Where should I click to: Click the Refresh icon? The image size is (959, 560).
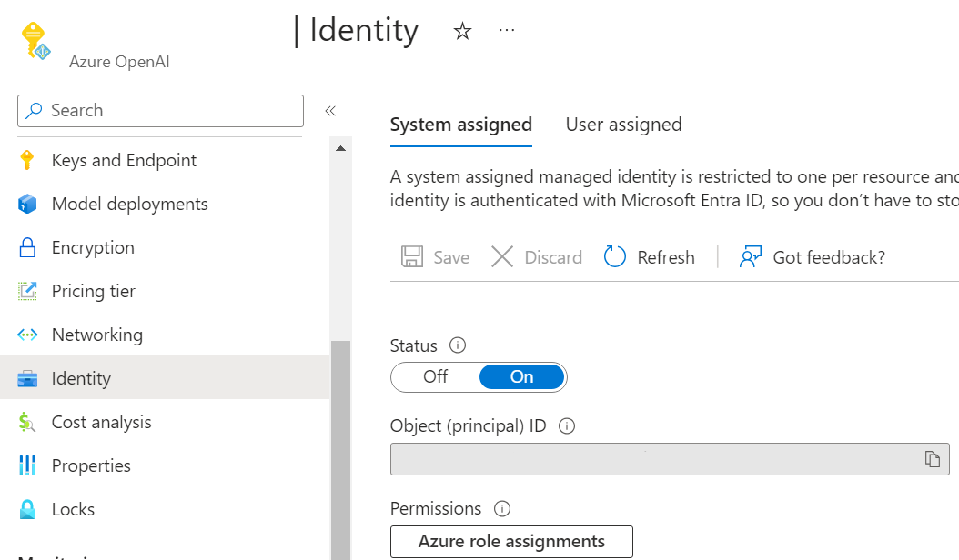click(x=615, y=257)
